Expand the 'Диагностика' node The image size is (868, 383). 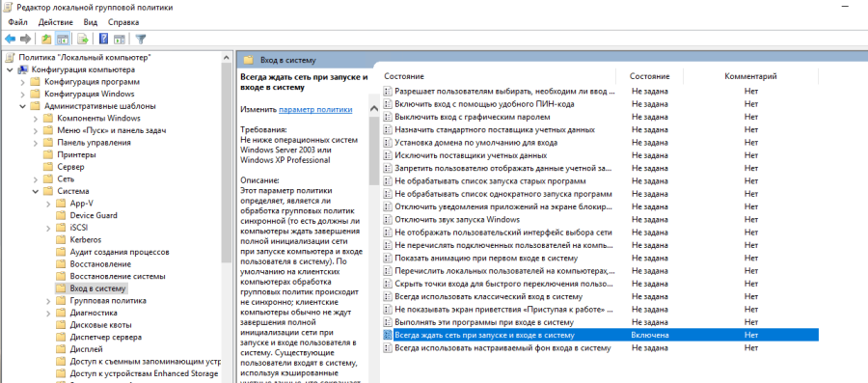tap(48, 314)
